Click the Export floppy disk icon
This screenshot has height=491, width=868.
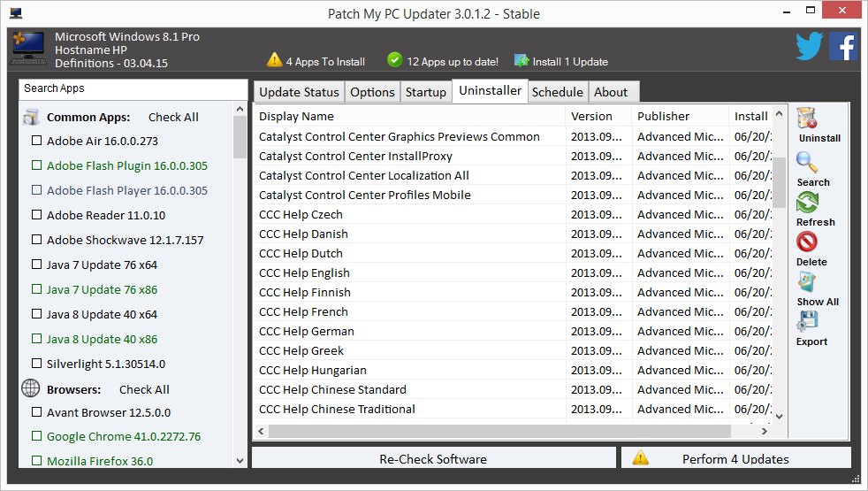(807, 321)
